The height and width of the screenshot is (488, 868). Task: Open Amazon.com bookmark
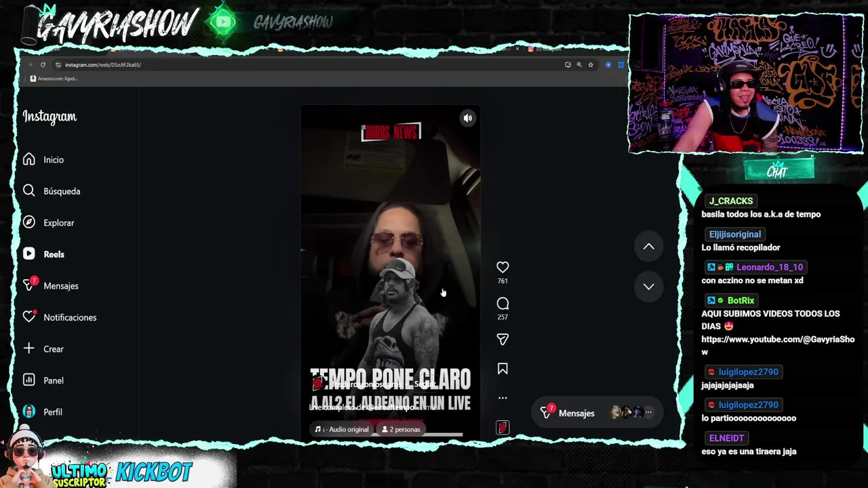coord(54,79)
